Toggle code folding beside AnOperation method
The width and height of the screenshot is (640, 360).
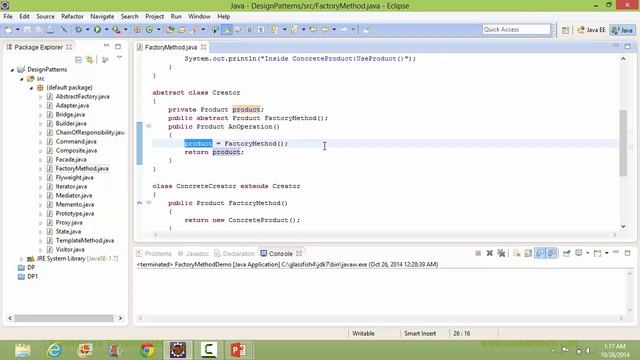pos(149,126)
